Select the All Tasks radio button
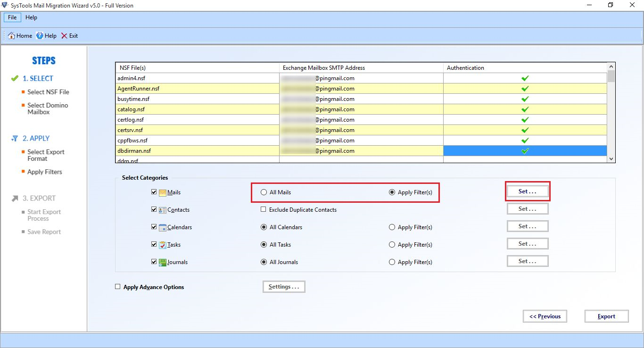This screenshot has width=644, height=348. point(264,245)
